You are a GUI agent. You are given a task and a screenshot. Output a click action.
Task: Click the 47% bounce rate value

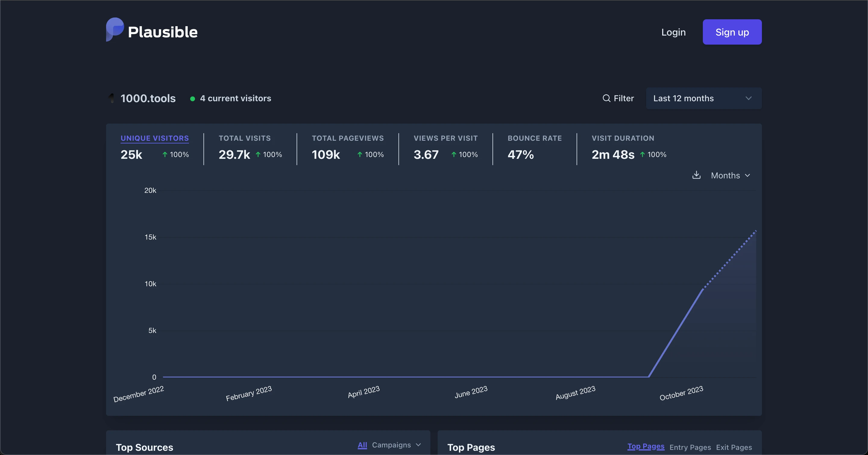click(x=520, y=155)
